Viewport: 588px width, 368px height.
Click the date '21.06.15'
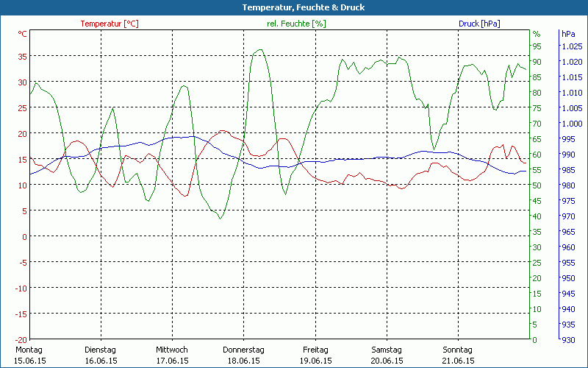(x=459, y=361)
